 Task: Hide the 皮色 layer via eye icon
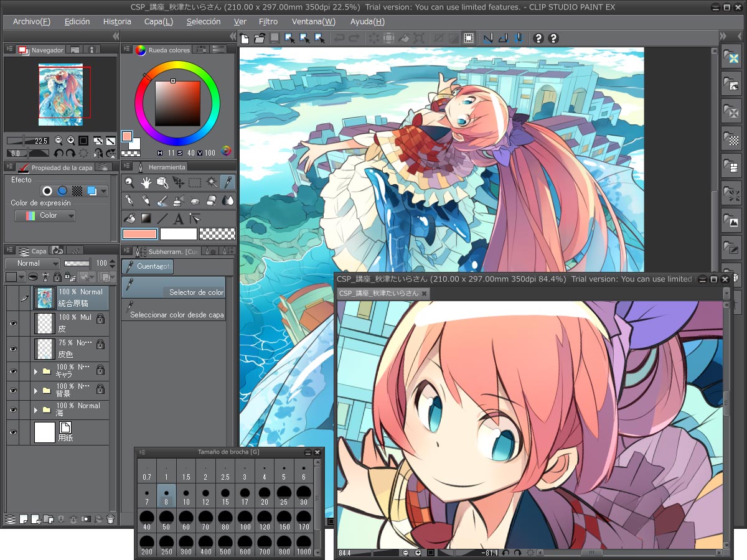coord(12,348)
